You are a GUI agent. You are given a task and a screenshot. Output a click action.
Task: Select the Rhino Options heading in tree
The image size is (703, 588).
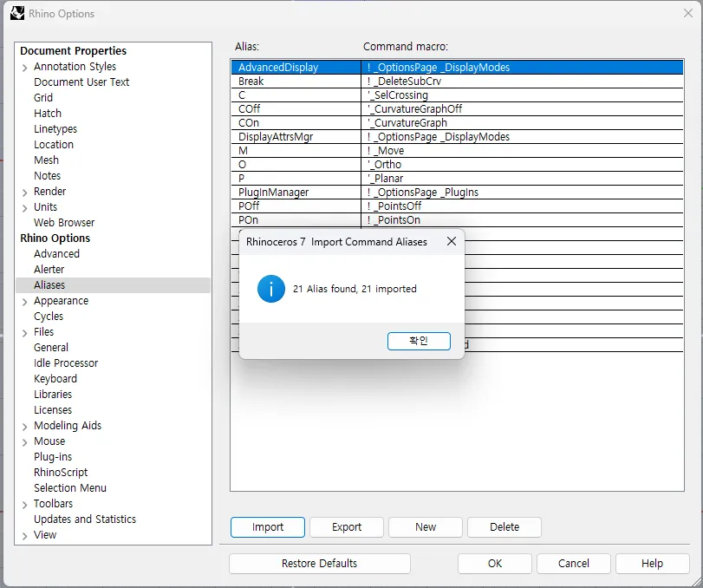click(55, 238)
